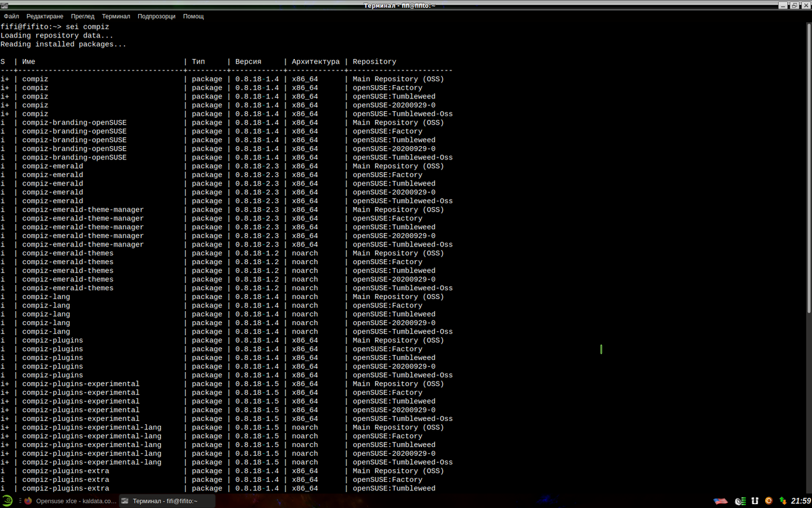The width and height of the screenshot is (812, 508).
Task: Click 'Main Repository (OSS)' in the compiz-lang rows
Action: (398, 297)
